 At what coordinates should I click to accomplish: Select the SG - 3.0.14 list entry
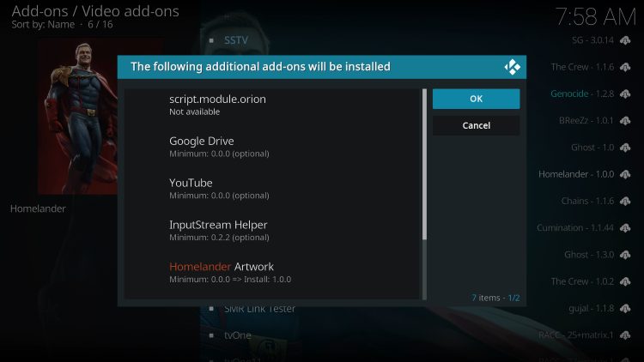(592, 40)
